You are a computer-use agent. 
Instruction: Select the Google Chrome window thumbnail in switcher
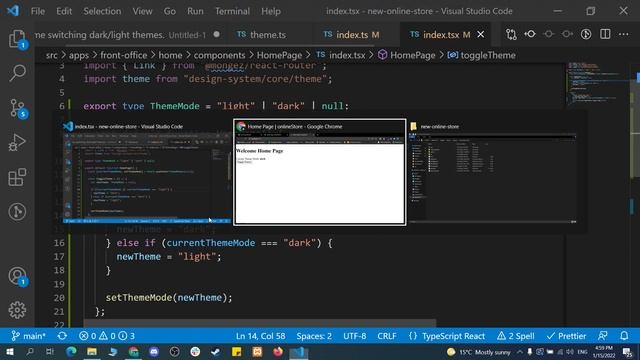click(x=320, y=172)
